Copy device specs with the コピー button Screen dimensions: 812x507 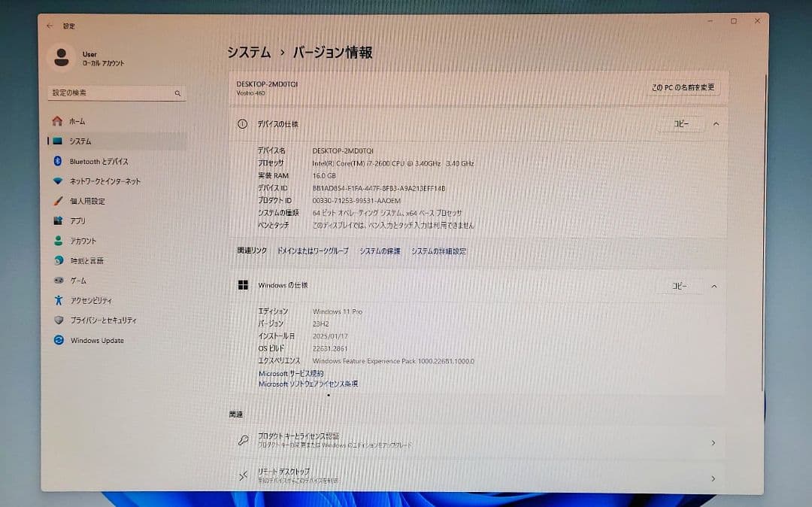tap(680, 123)
